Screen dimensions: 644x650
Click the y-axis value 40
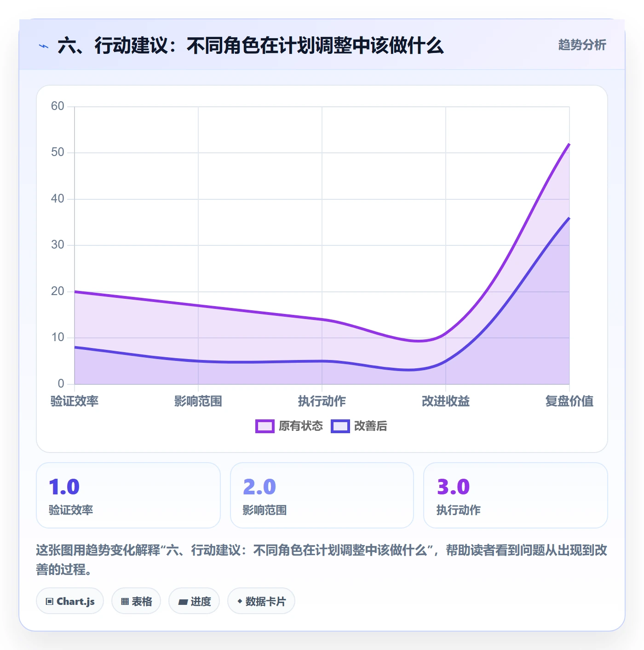(57, 199)
